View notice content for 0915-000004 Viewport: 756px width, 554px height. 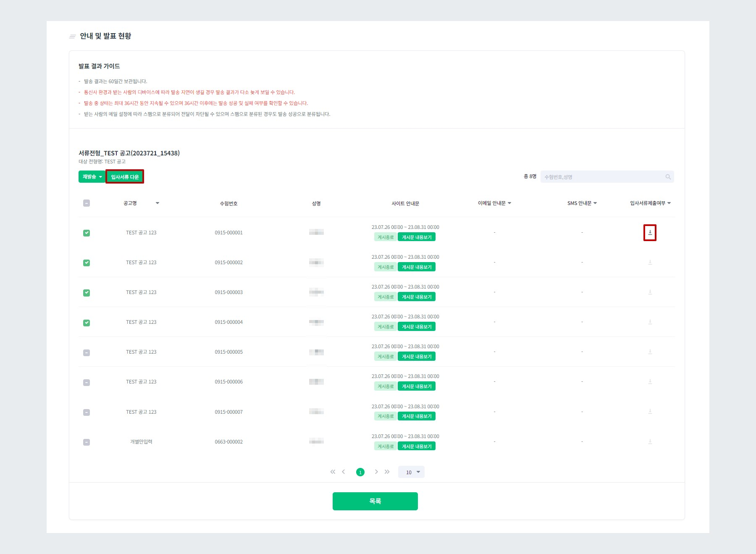(x=417, y=327)
